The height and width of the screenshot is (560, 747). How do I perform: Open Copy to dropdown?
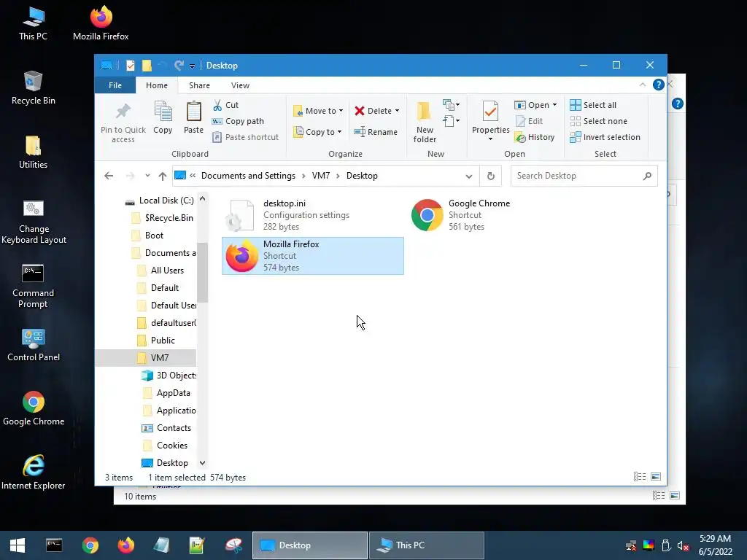tap(318, 132)
